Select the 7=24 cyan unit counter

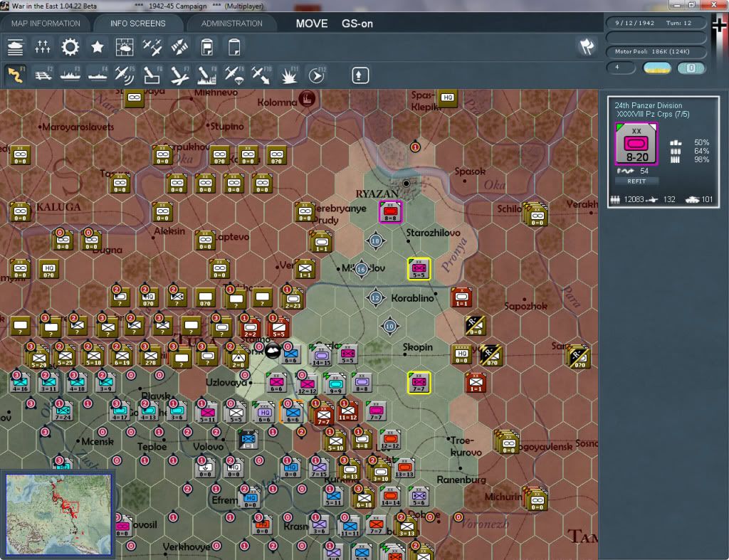click(63, 411)
